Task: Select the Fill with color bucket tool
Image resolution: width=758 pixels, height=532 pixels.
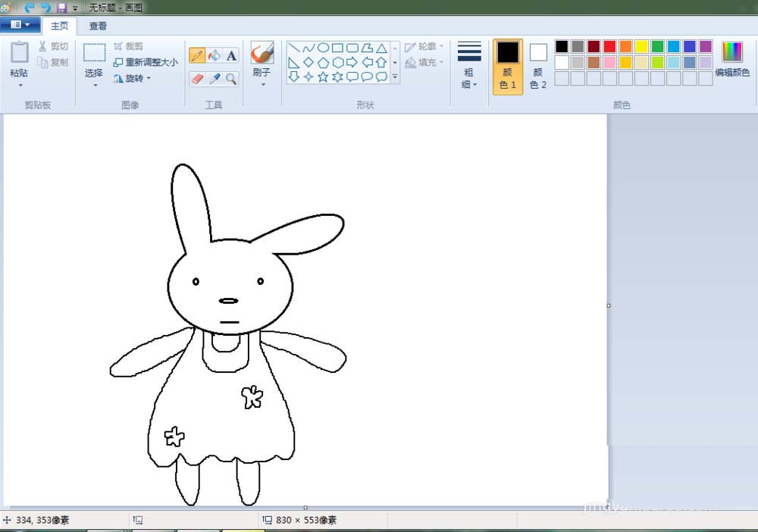Action: click(x=215, y=55)
